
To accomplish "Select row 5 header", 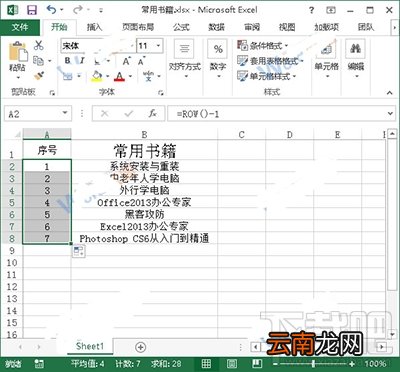I will pyautogui.click(x=12, y=202).
